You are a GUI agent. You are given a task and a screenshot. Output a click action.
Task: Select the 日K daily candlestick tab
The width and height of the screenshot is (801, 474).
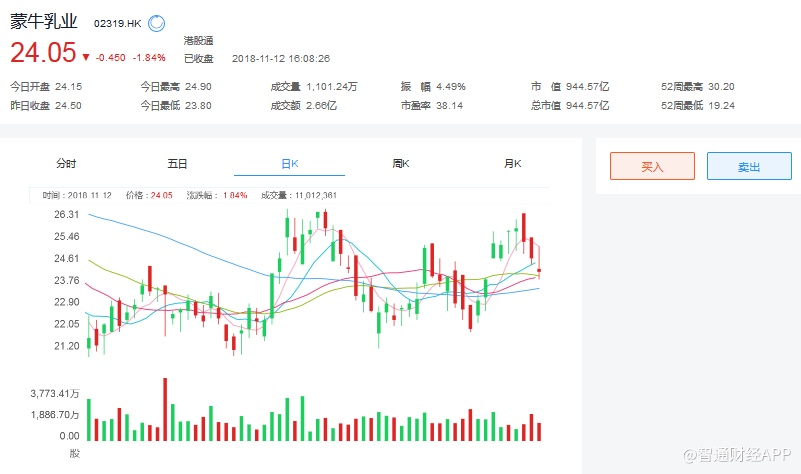tap(289, 163)
